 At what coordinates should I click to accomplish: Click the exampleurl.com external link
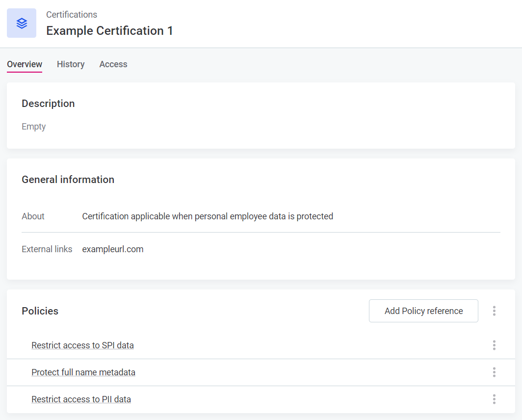(x=113, y=249)
